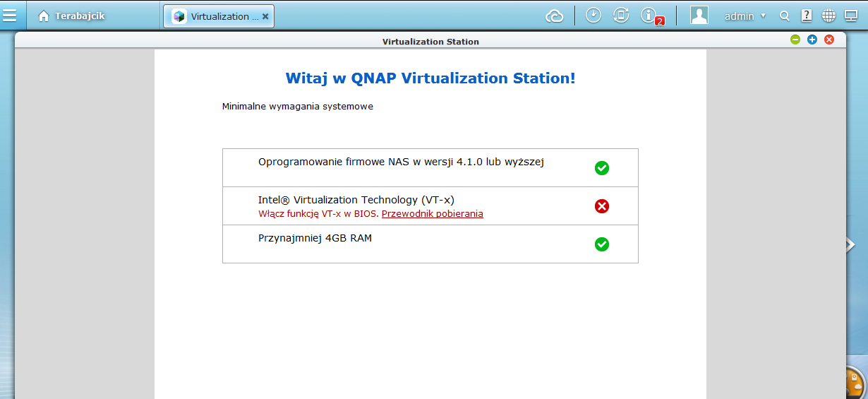The width and height of the screenshot is (868, 399).
Task: Minimize the Virtualization Station window
Action: tap(795, 40)
